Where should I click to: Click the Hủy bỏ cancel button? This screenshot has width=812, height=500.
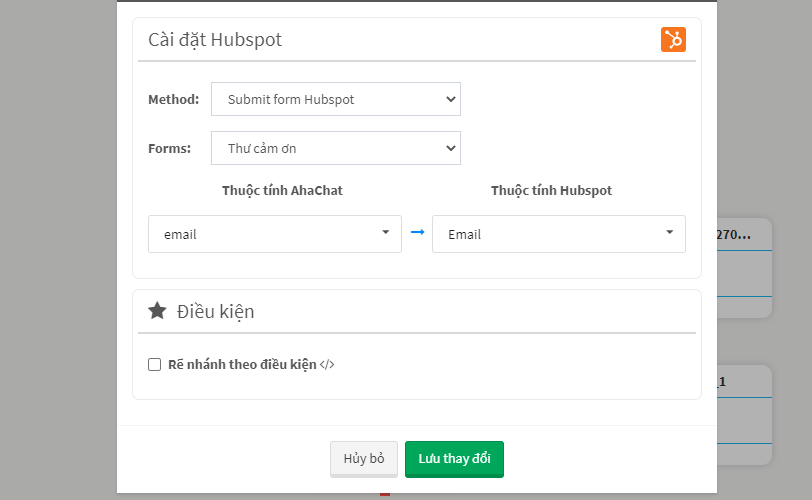(364, 459)
